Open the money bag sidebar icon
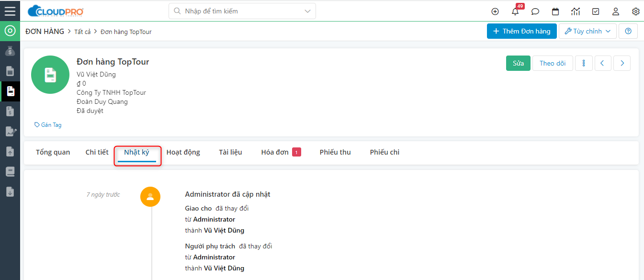The height and width of the screenshot is (280, 644). pos(10,51)
